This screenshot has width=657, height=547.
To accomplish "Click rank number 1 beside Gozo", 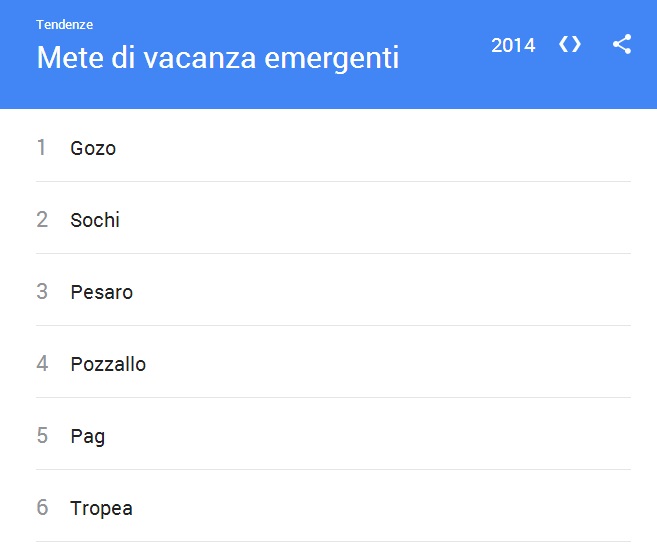I will pyautogui.click(x=42, y=148).
